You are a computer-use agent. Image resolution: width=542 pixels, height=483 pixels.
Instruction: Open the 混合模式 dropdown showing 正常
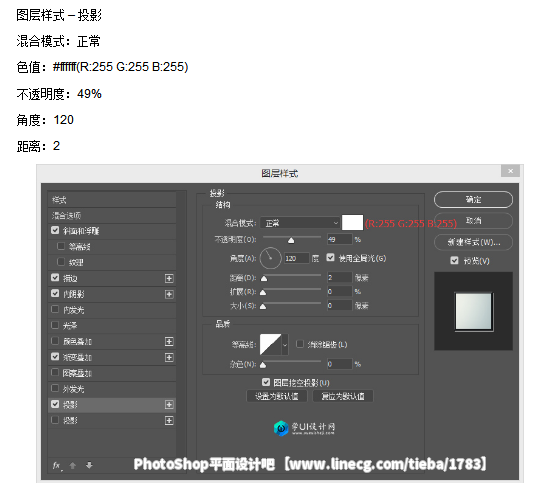tap(300, 223)
